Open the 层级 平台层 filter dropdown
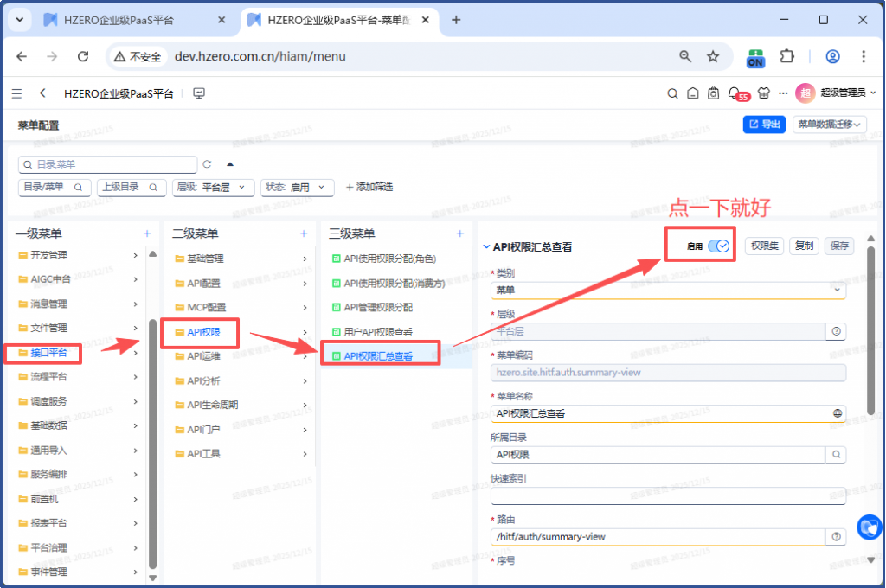Image resolution: width=886 pixels, height=588 pixels. click(215, 187)
